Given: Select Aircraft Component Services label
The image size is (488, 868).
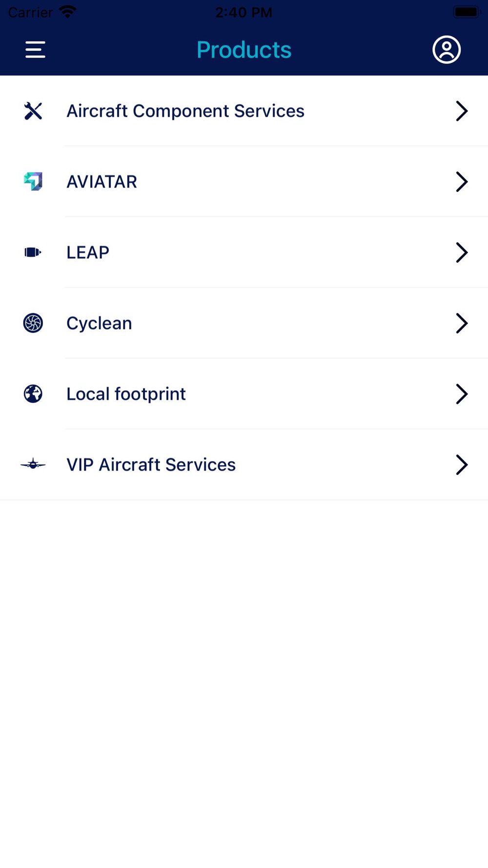Looking at the screenshot, I should pos(185,111).
